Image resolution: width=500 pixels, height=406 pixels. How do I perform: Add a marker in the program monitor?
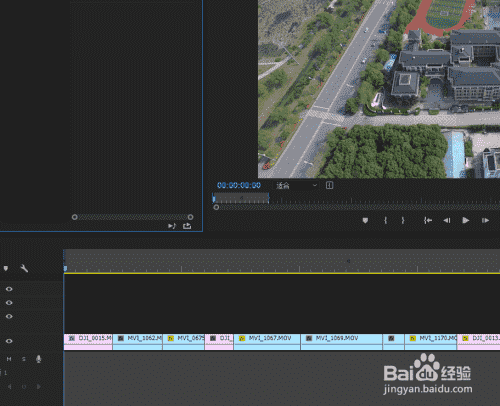(365, 220)
